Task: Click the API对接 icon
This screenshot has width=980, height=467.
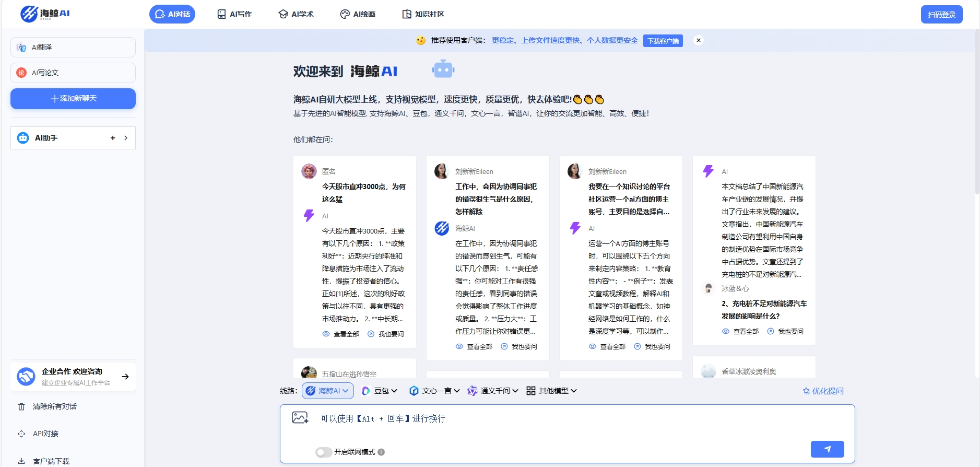Action: point(21,434)
